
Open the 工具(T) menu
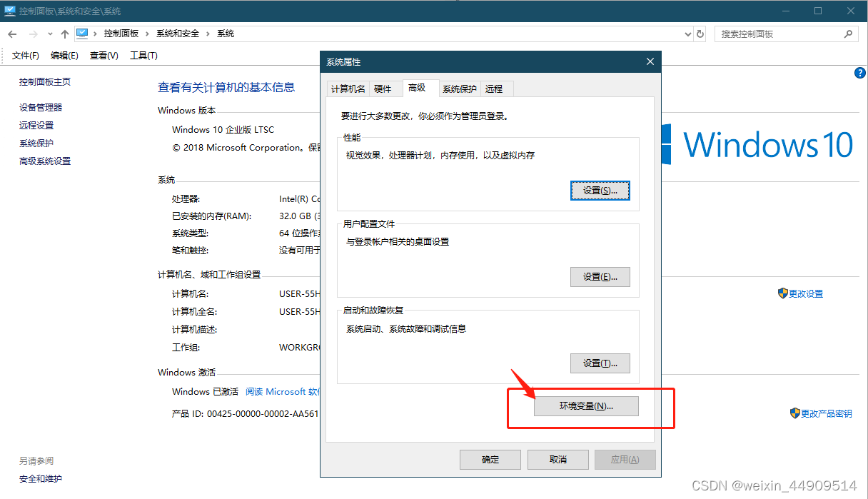143,56
